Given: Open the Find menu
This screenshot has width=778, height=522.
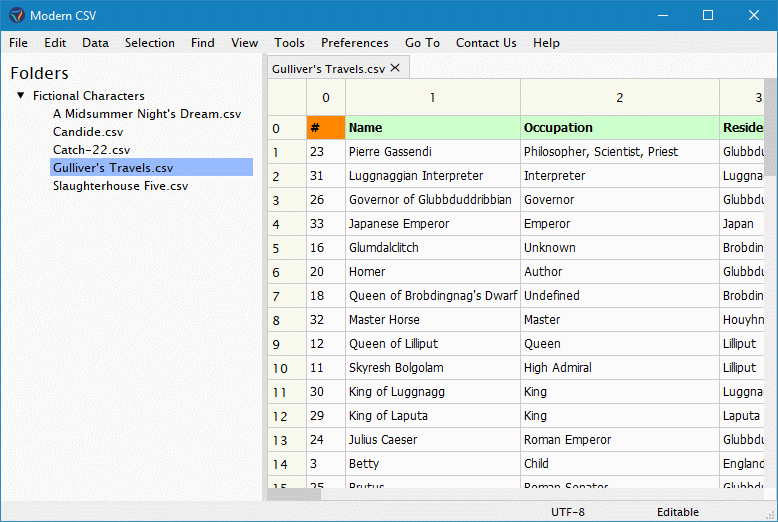Looking at the screenshot, I should [203, 43].
